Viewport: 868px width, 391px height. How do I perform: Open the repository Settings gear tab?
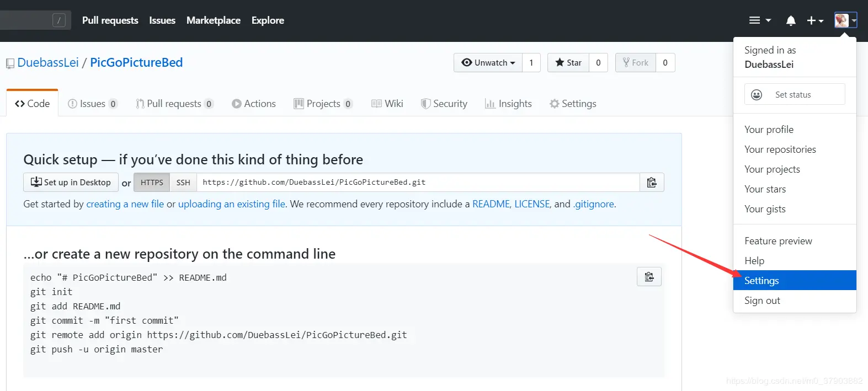click(573, 104)
